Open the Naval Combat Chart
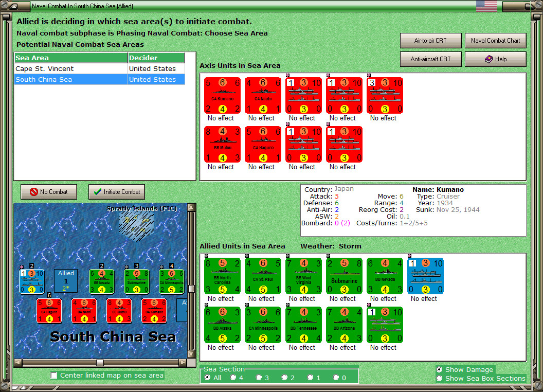 (495, 41)
